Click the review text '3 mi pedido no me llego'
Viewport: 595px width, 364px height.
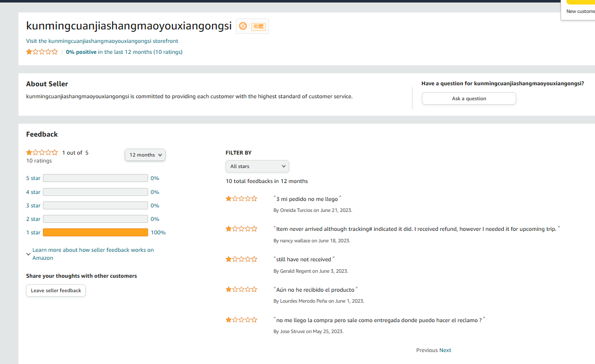[x=307, y=199]
